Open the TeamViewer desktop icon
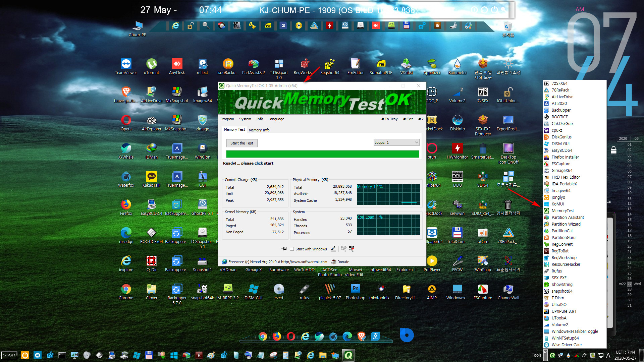This screenshot has width=644, height=362. click(x=126, y=66)
